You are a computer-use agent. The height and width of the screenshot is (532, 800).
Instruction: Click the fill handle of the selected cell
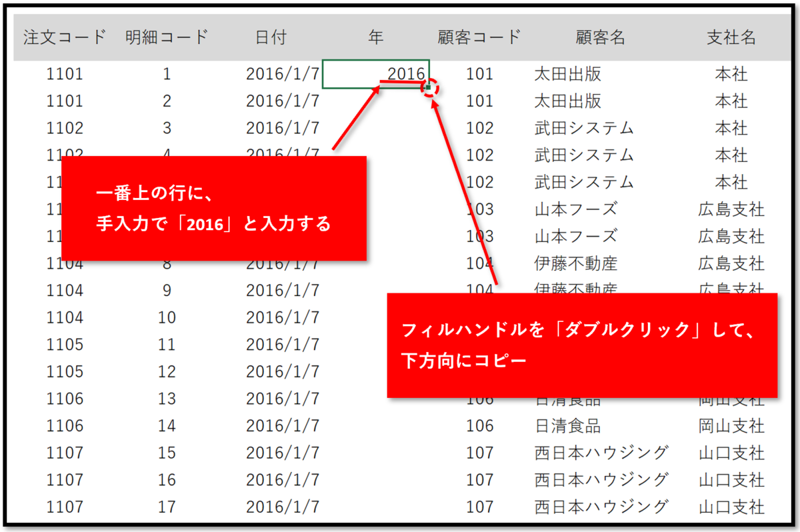(x=429, y=87)
